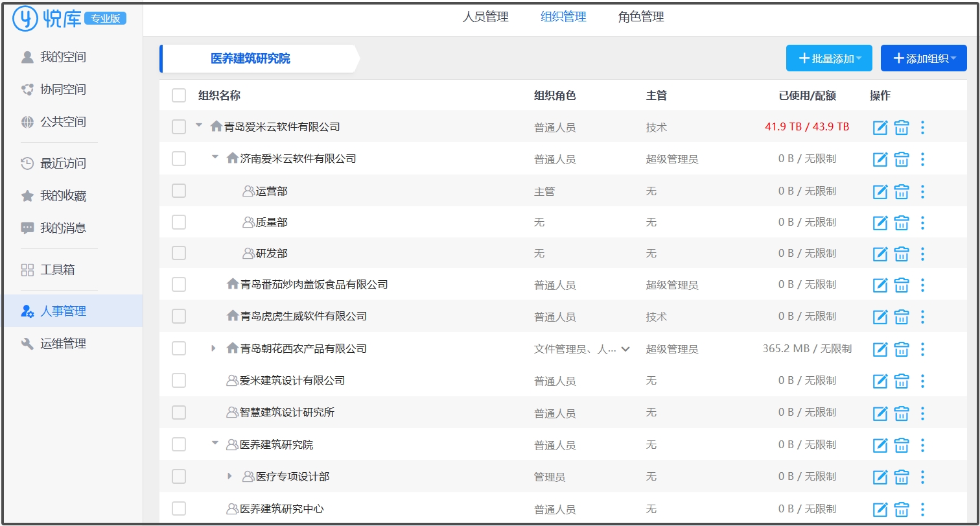The width and height of the screenshot is (980, 526).
Task: Open more options for 青岛爱米云软件有限公司
Action: [923, 128]
